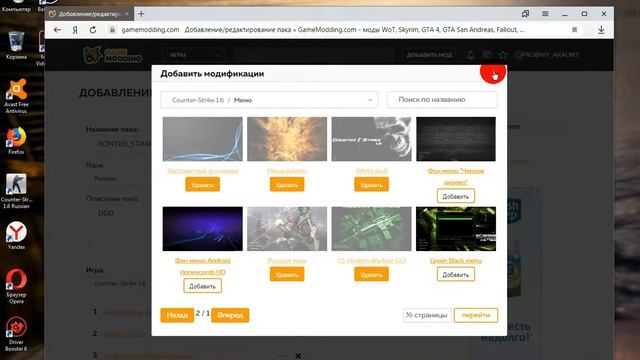Launch Avast Free Antivirus from desktop
The width and height of the screenshot is (640, 360).
(x=16, y=96)
